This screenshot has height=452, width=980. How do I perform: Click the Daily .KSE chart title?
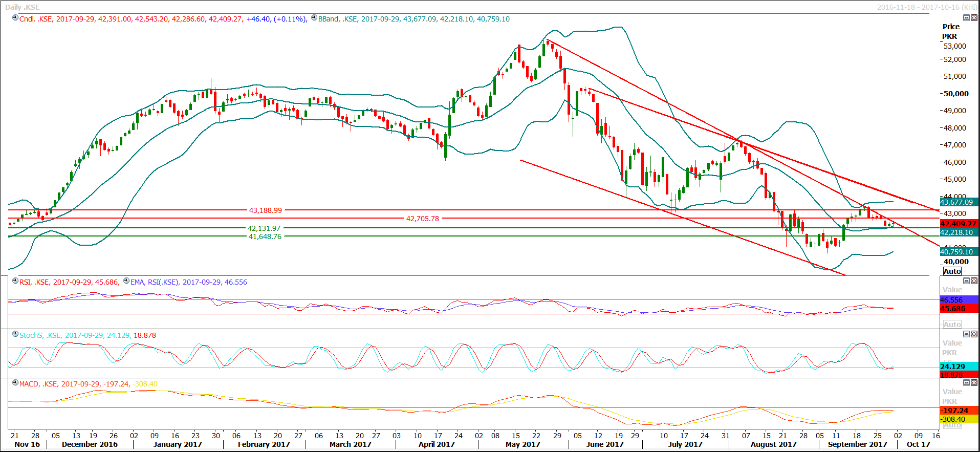pos(22,7)
